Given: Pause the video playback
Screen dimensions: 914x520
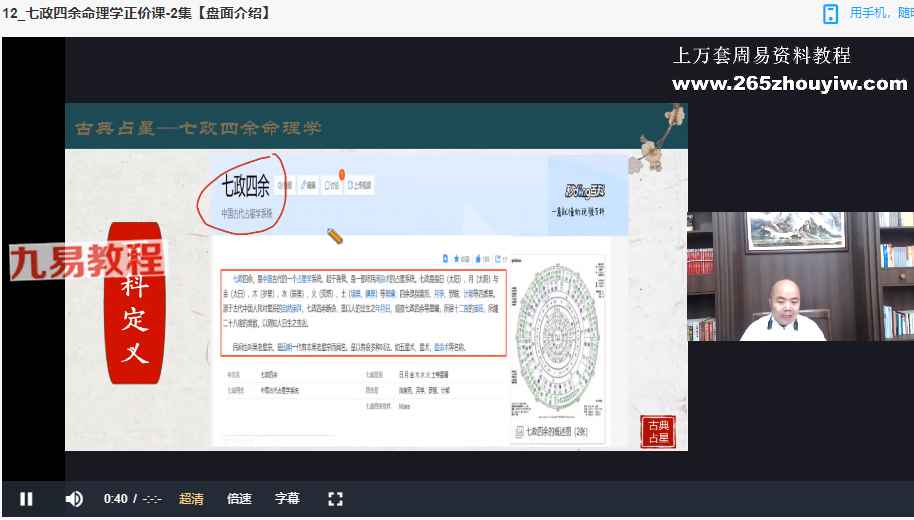Looking at the screenshot, I should coord(26,498).
